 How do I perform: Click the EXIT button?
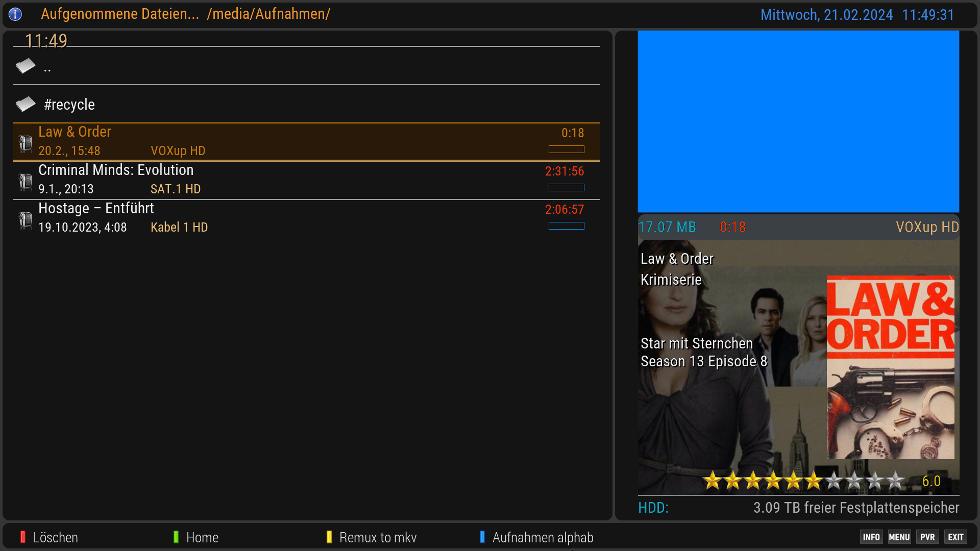(x=955, y=537)
